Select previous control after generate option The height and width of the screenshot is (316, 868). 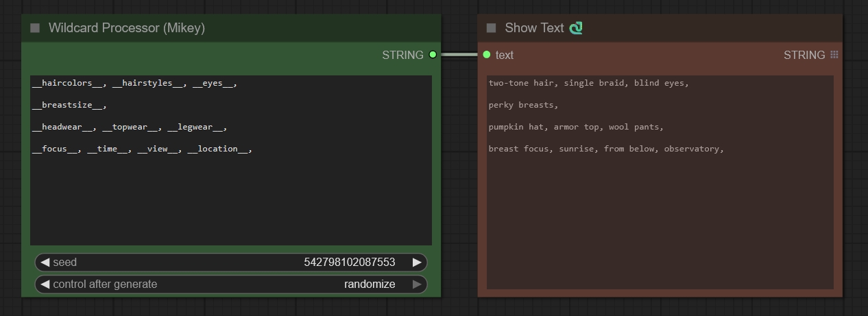[x=45, y=284]
